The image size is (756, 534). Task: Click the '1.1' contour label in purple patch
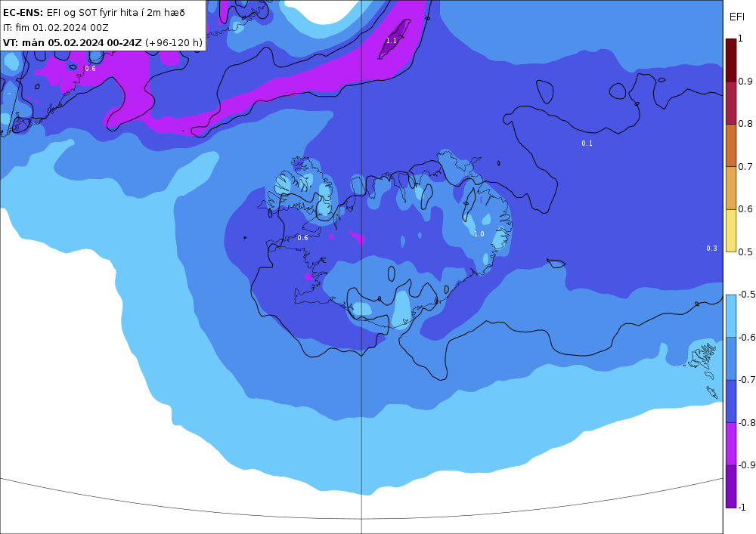point(392,41)
